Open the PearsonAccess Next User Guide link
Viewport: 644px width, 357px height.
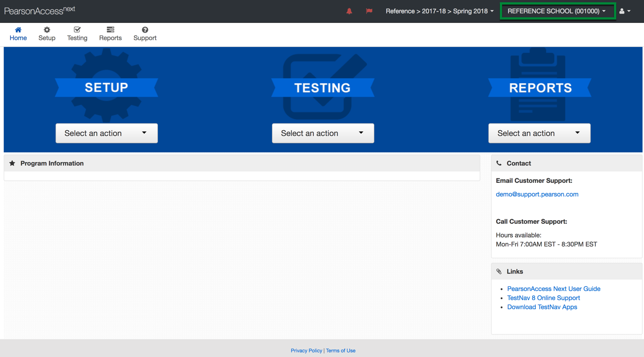click(x=553, y=289)
